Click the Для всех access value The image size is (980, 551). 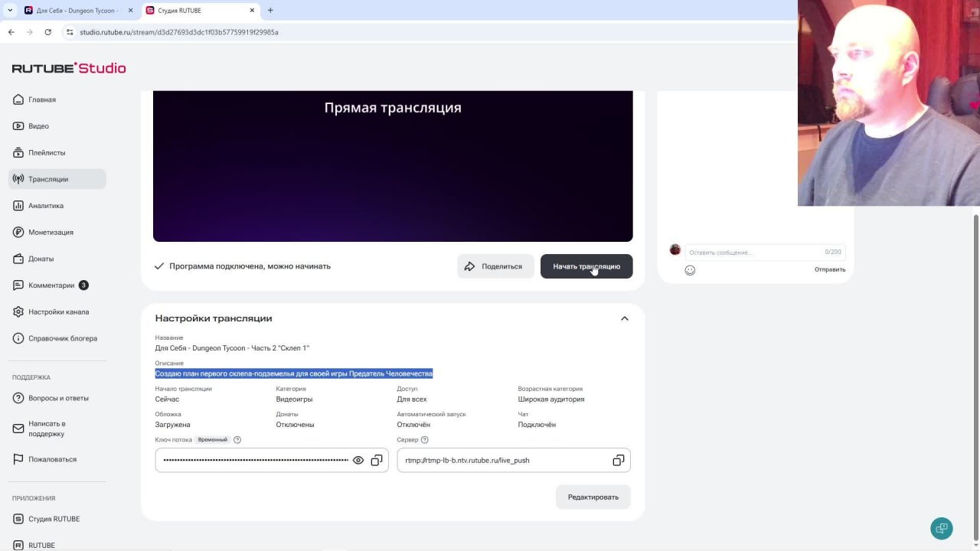click(x=412, y=399)
